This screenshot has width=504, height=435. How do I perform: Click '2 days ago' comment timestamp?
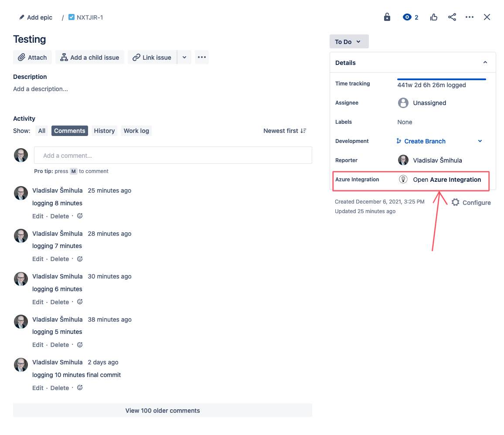tap(103, 362)
